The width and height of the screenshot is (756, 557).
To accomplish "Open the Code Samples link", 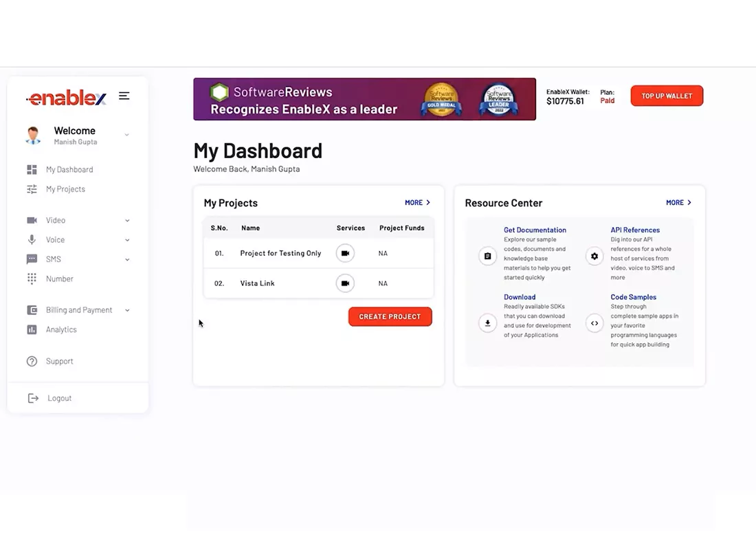I will tap(634, 297).
